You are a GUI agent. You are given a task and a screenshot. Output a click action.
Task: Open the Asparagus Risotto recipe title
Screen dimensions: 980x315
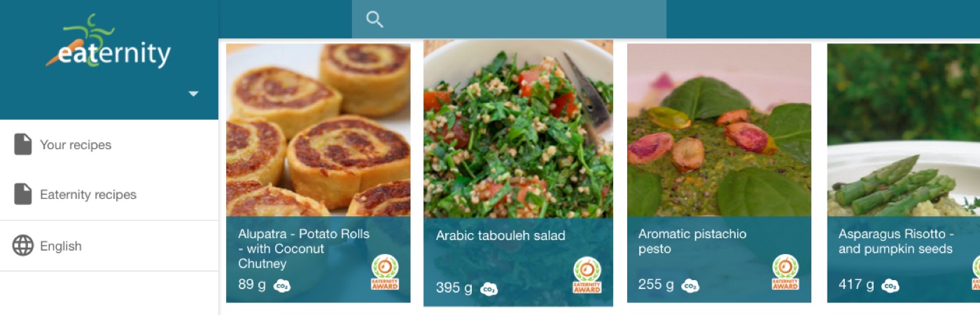896,241
